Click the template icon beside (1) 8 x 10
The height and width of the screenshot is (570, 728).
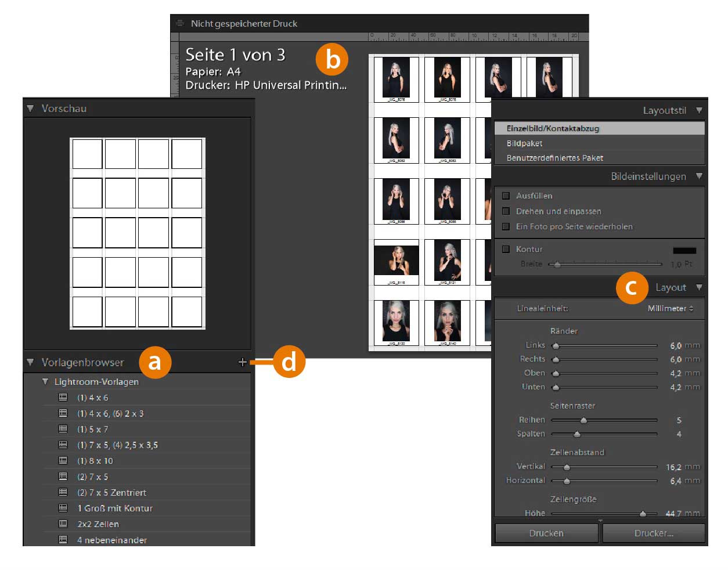click(63, 460)
